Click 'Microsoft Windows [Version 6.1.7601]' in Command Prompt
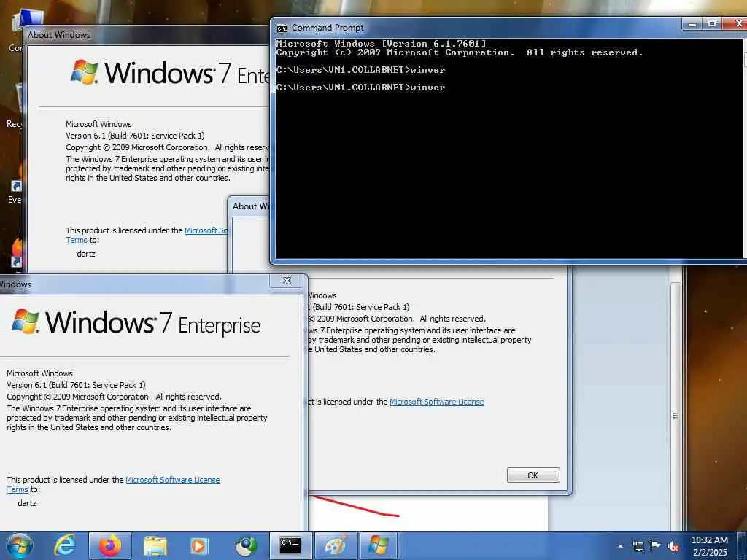The image size is (747, 560). pos(381,43)
